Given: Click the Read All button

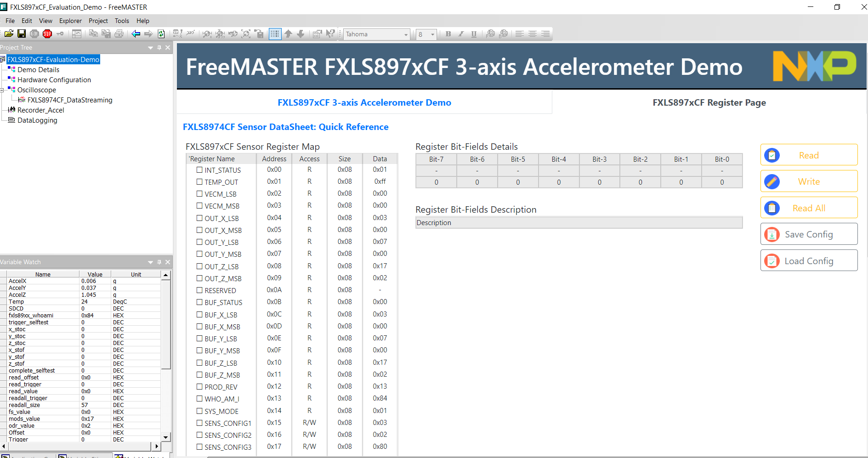Looking at the screenshot, I should pyautogui.click(x=809, y=208).
